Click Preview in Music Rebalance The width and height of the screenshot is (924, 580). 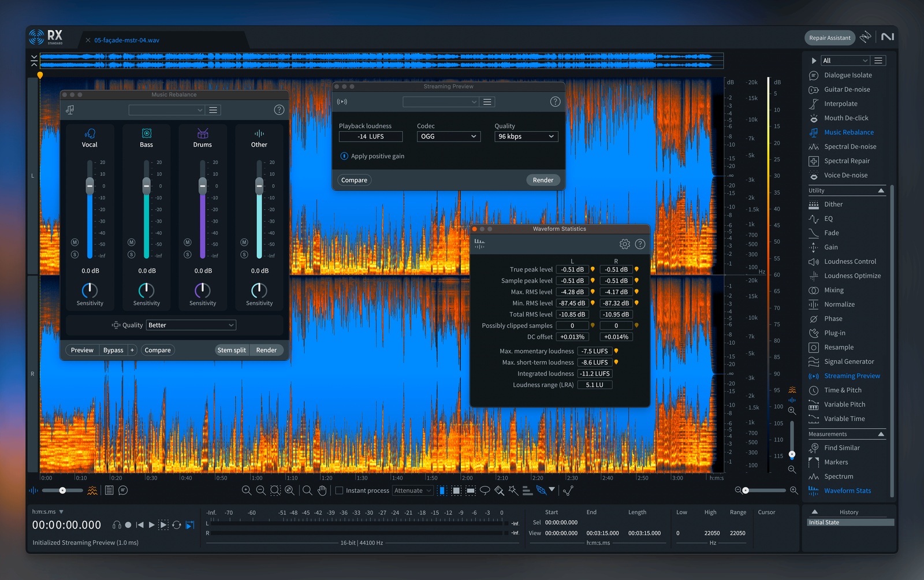click(82, 350)
